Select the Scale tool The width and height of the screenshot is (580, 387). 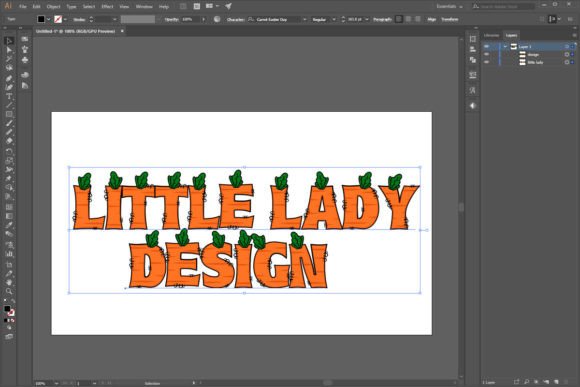(9, 161)
